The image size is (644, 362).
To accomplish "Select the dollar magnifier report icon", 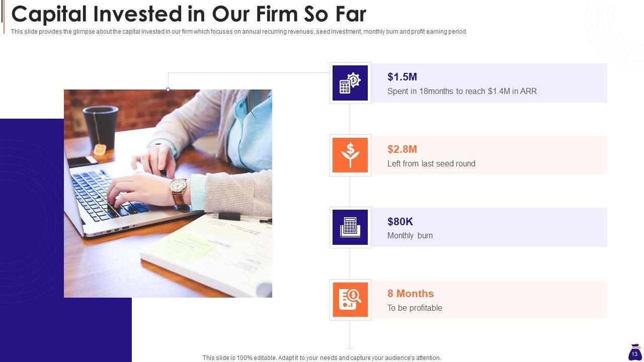I will [350, 300].
